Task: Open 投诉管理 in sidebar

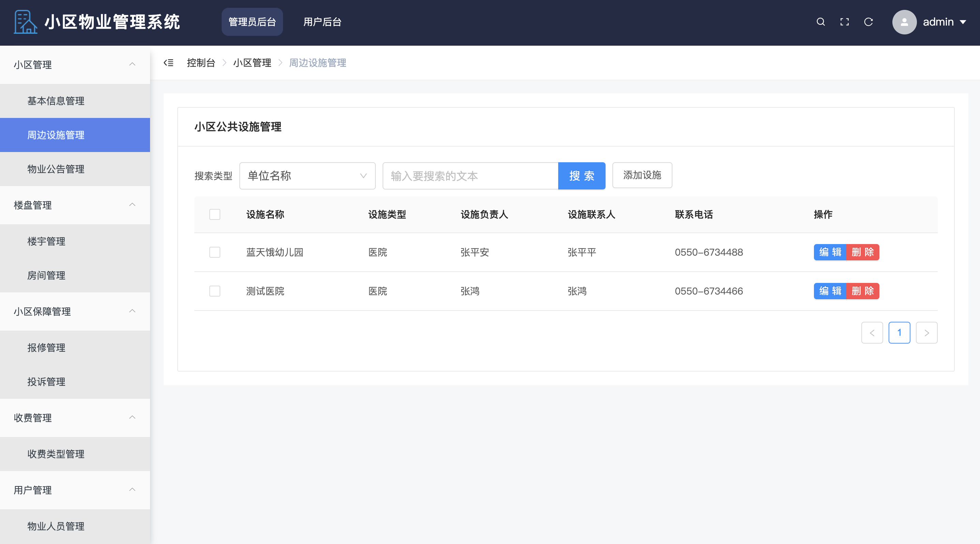Action: click(x=75, y=382)
